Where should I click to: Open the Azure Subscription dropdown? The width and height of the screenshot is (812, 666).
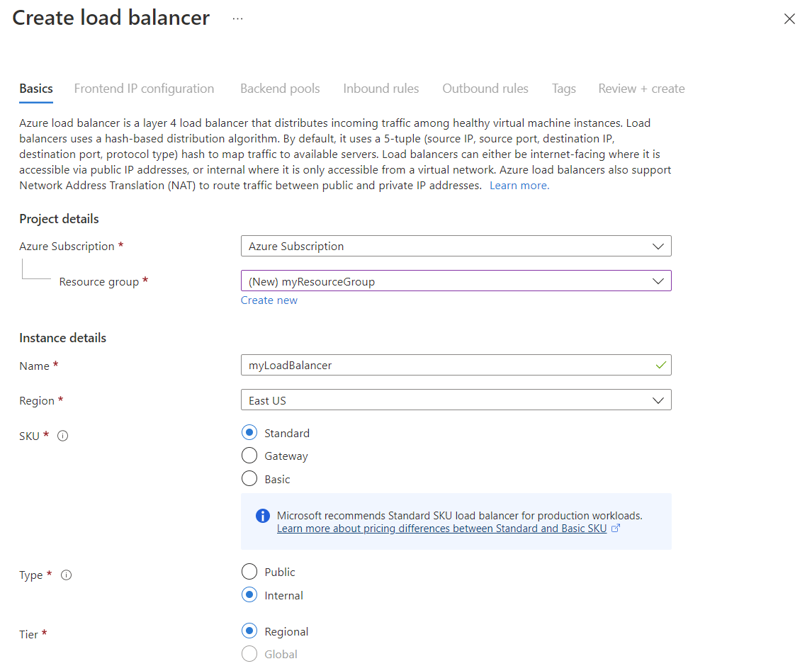(x=456, y=246)
